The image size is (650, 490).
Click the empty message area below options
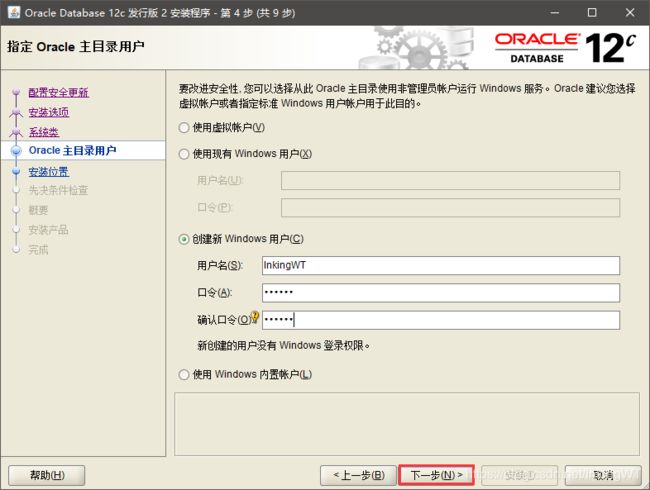407,424
